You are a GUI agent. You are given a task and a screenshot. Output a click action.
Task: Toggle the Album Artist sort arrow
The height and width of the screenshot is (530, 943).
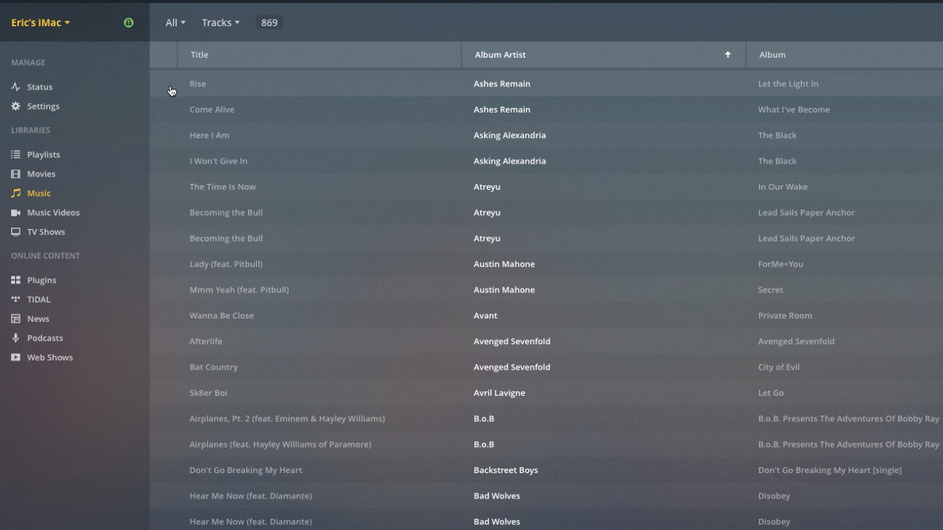pyautogui.click(x=728, y=54)
